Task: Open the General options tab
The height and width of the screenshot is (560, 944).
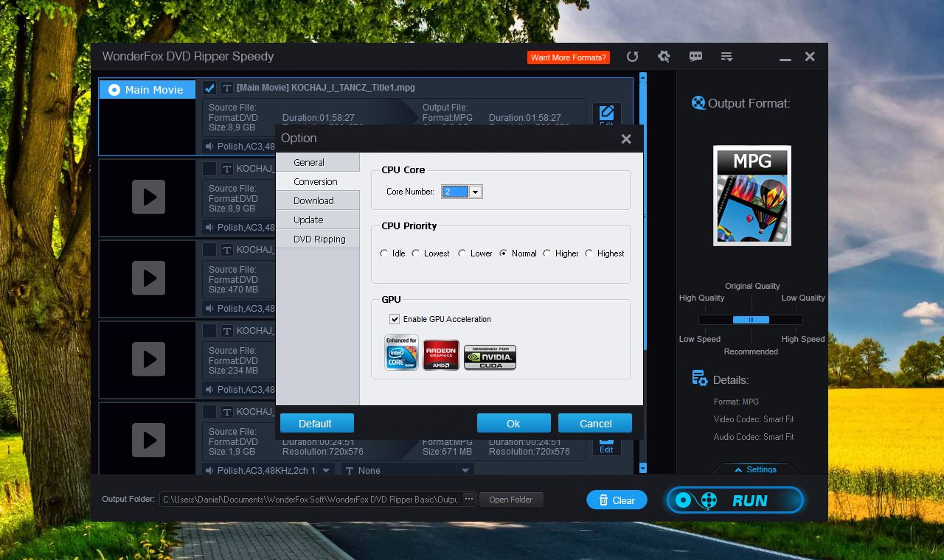Action: click(x=317, y=162)
